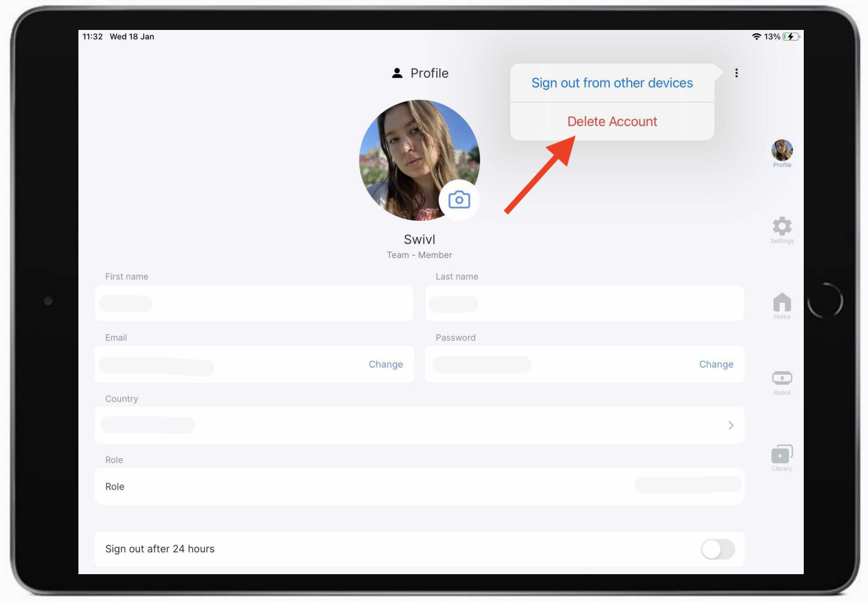Tap the battery charging indicator

tap(791, 36)
